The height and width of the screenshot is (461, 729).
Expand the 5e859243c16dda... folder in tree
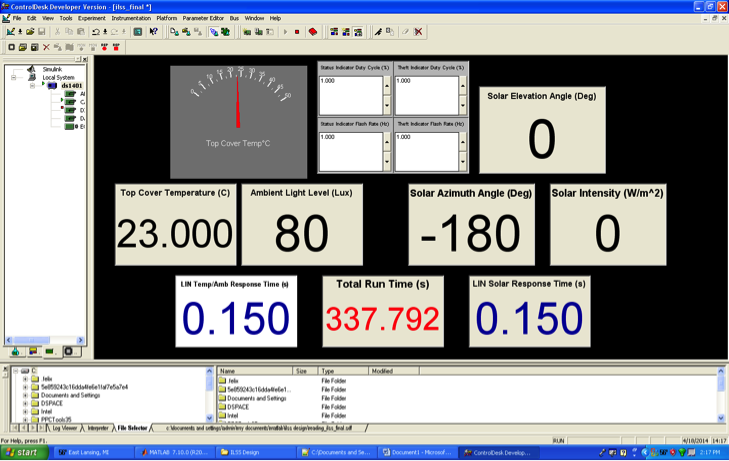point(25,387)
